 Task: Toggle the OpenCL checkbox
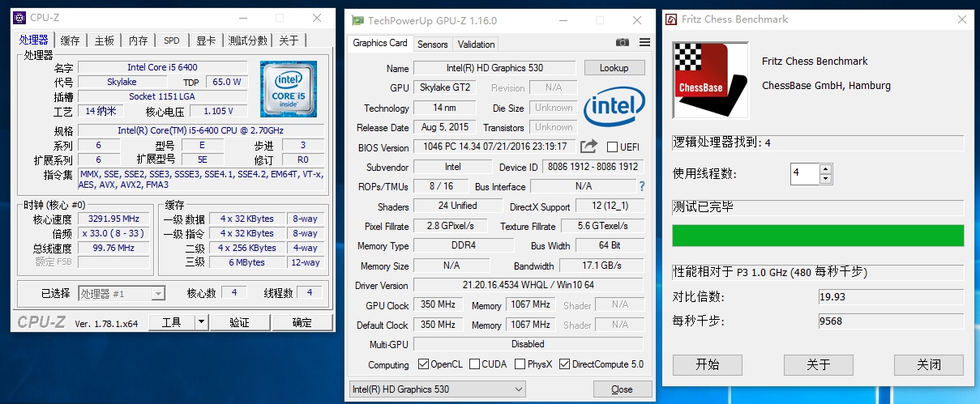tap(423, 364)
